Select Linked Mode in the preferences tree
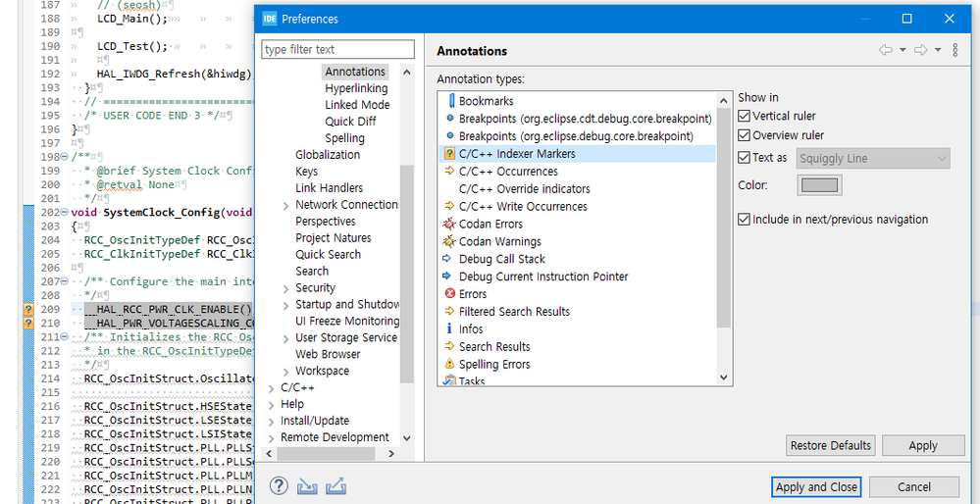The height and width of the screenshot is (504, 980). (x=357, y=105)
